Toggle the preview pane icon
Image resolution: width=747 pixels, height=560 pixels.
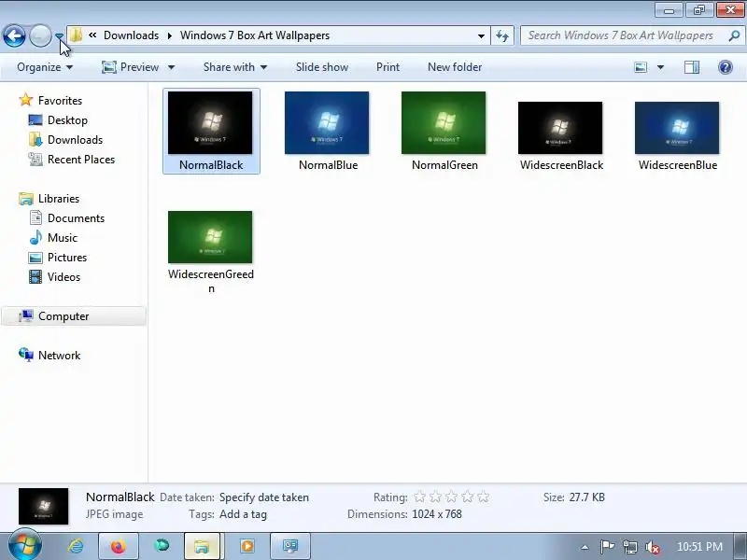pos(692,67)
